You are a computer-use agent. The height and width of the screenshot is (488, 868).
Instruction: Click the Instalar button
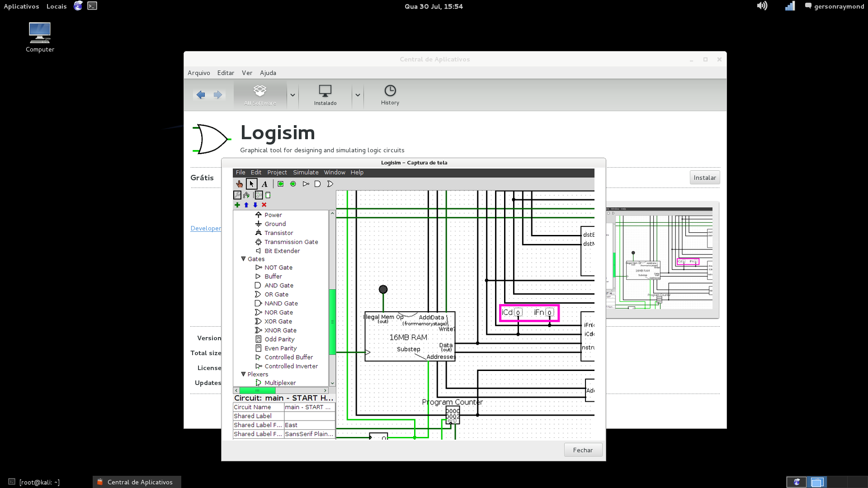(705, 178)
